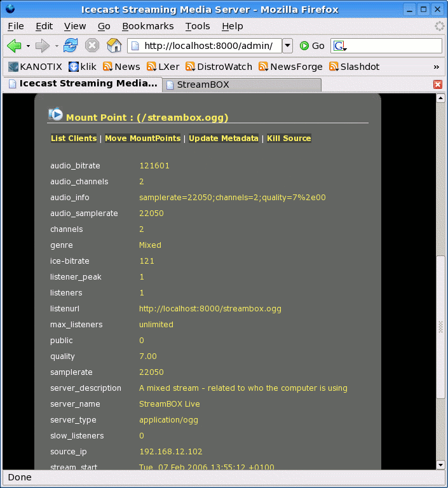This screenshot has width=448, height=488.
Task: Click the Stop loading icon
Action: click(92, 46)
